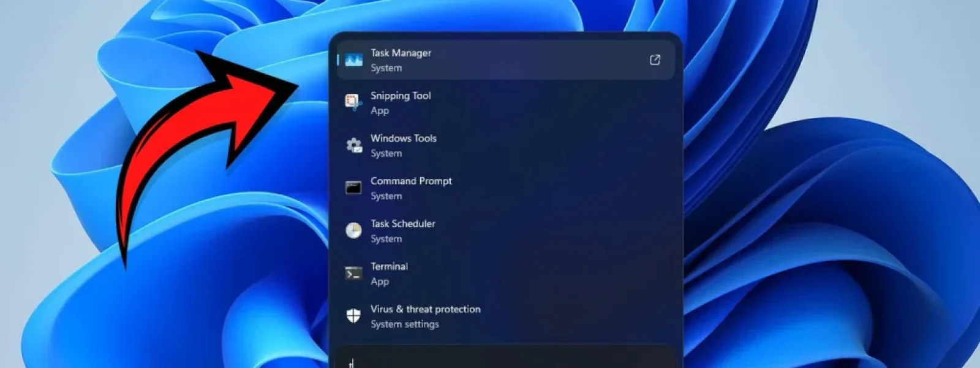Image resolution: width=980 pixels, height=368 pixels.
Task: Open Task Manager with the launch icon
Action: pyautogui.click(x=655, y=59)
